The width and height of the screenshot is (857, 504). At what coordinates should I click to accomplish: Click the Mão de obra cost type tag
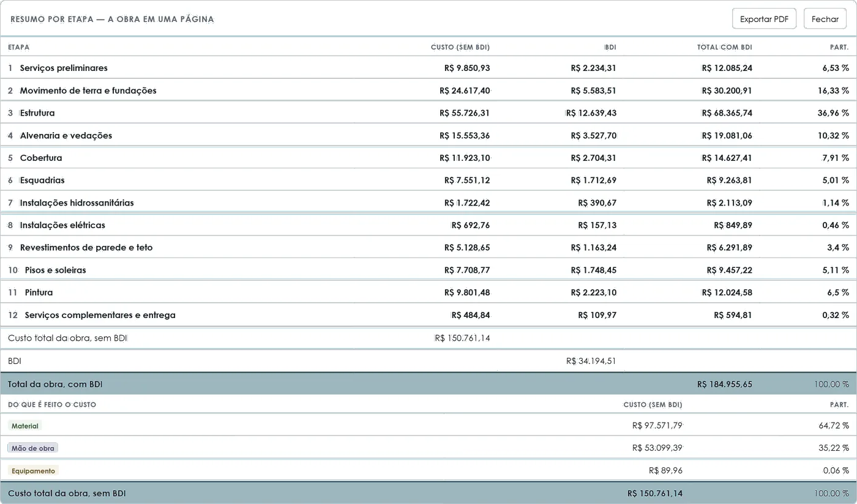33,448
